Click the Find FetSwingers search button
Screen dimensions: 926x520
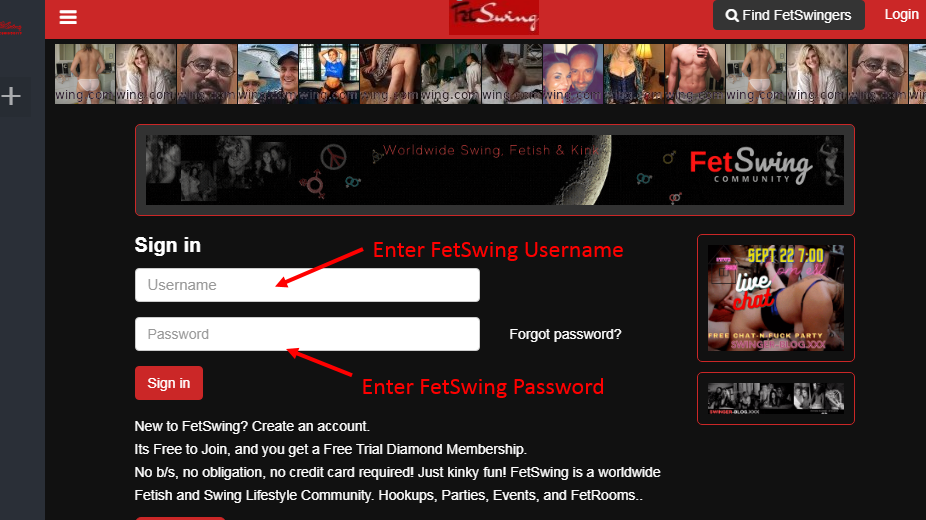pos(788,15)
